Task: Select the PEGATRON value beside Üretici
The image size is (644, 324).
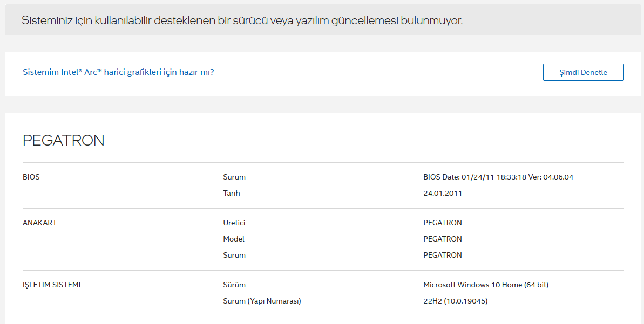Action: (x=442, y=223)
